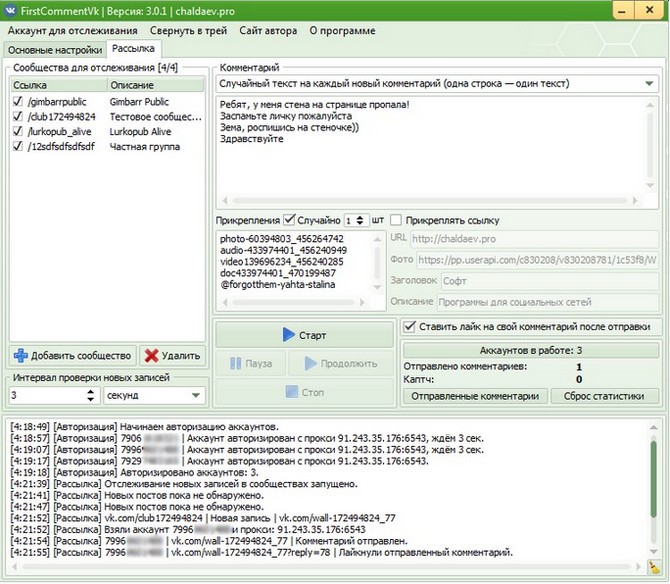Click the VK logo icon in title bar
Image resolution: width=670 pixels, height=584 pixels.
(x=10, y=10)
